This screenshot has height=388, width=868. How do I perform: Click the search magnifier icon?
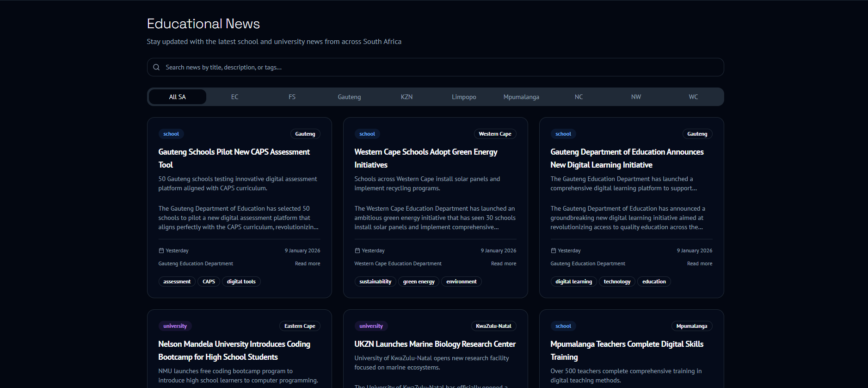pos(156,67)
